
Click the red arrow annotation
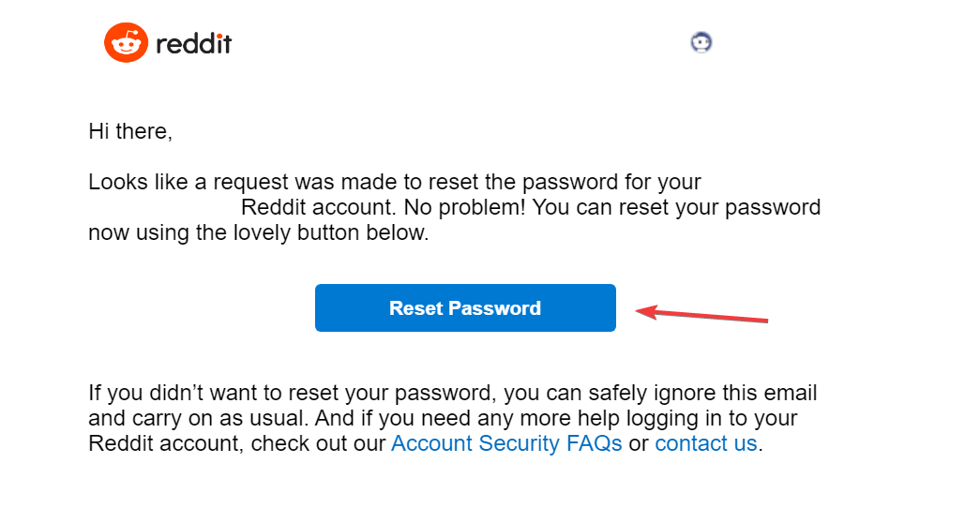pos(701,314)
